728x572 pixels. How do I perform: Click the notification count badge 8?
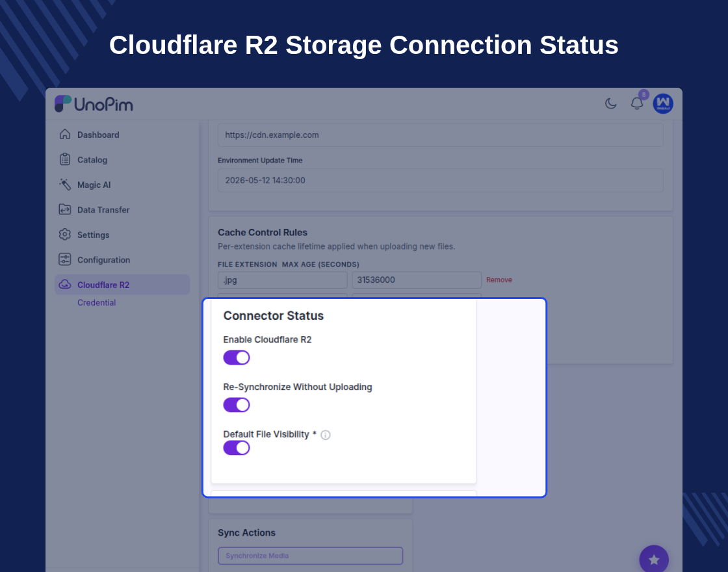click(x=643, y=95)
